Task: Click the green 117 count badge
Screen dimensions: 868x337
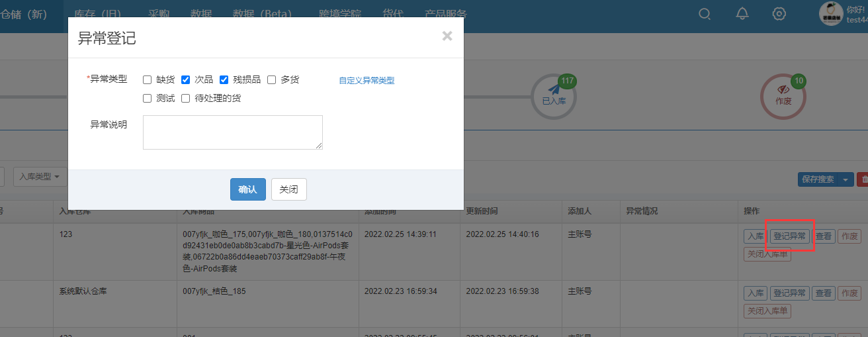Action: click(567, 81)
